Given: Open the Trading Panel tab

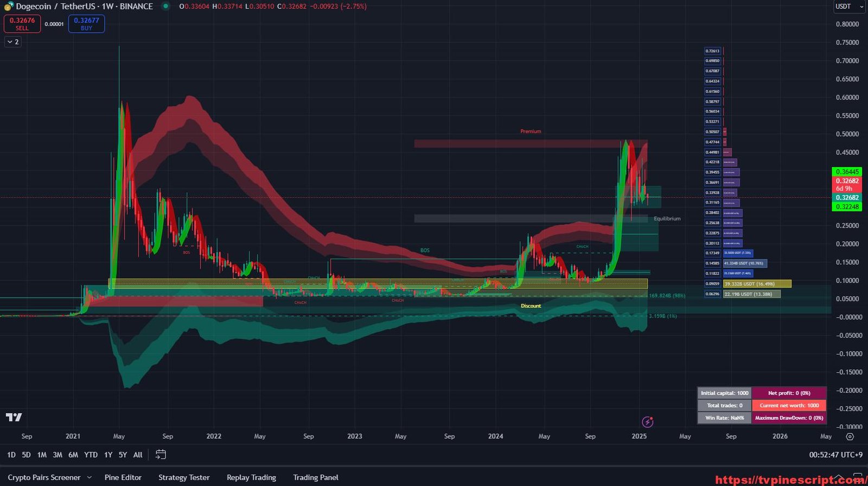Looking at the screenshot, I should click(315, 477).
